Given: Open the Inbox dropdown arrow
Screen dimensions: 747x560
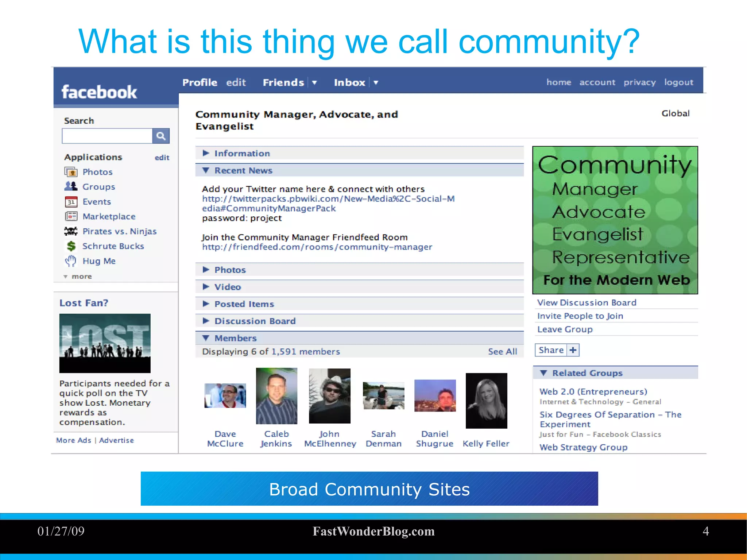Looking at the screenshot, I should pyautogui.click(x=376, y=83).
